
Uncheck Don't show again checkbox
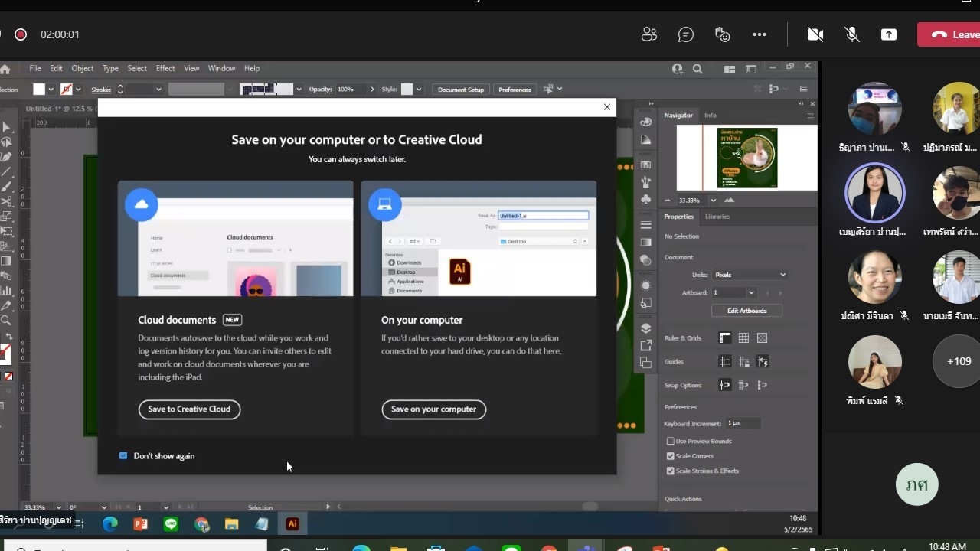coord(123,456)
